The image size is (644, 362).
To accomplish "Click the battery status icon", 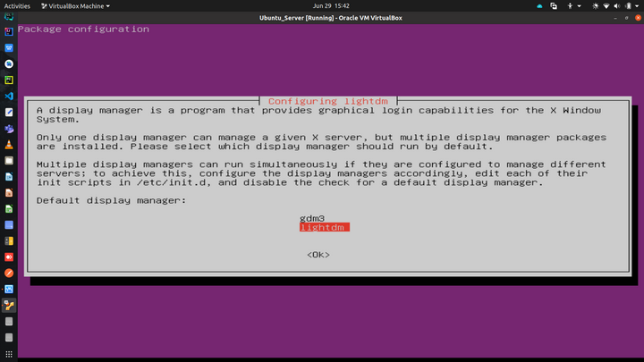I will point(628,5).
